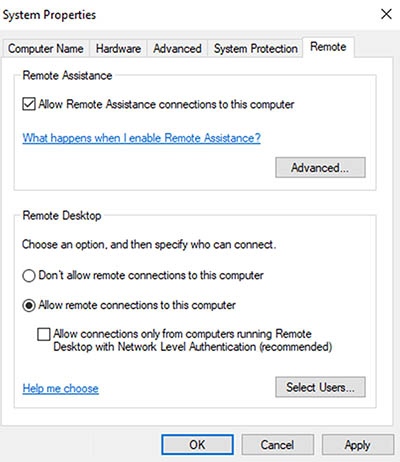Confirm with the OK button
This screenshot has width=400, height=462.
pos(197,445)
